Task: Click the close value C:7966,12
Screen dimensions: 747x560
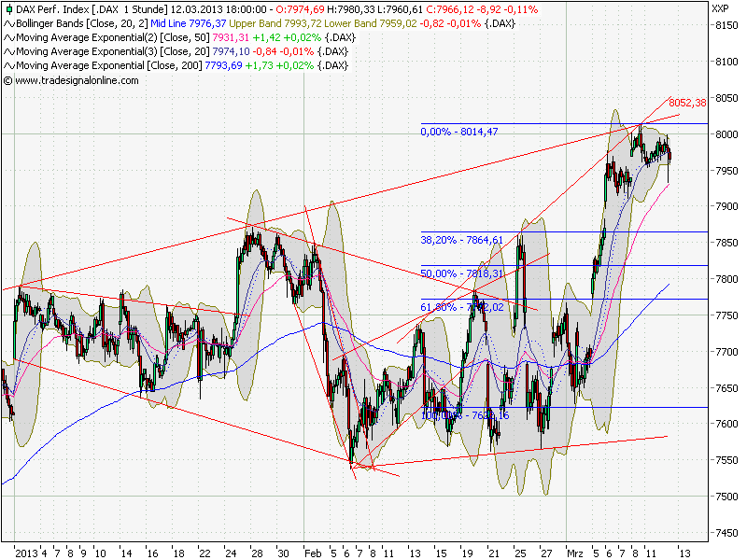Action: [x=449, y=9]
